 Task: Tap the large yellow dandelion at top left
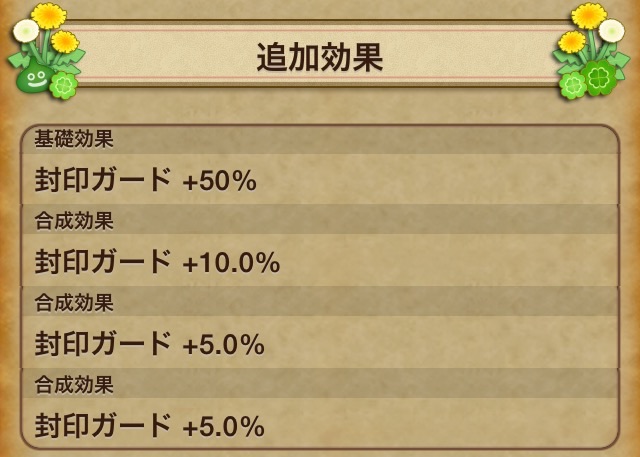point(48,14)
